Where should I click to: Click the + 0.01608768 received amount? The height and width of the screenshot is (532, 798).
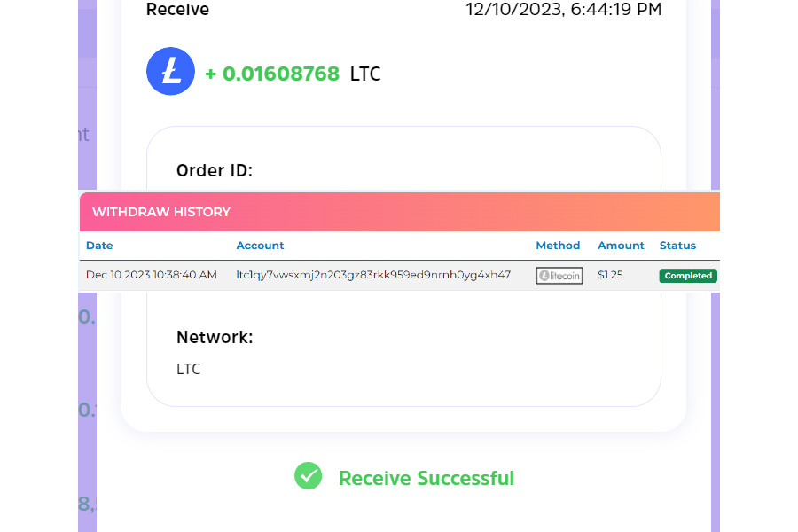(x=272, y=74)
